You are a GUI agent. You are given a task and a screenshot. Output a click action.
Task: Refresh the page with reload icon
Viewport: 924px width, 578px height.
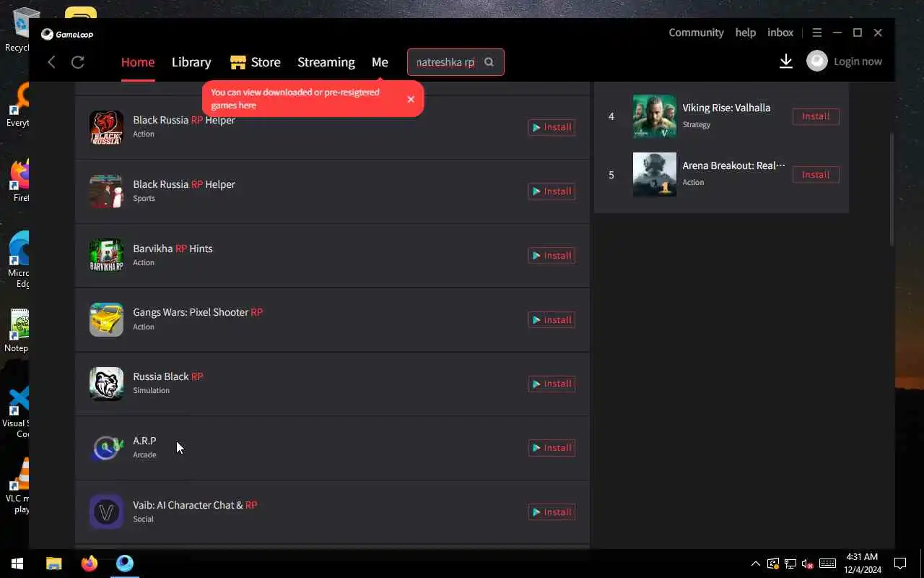pyautogui.click(x=78, y=62)
